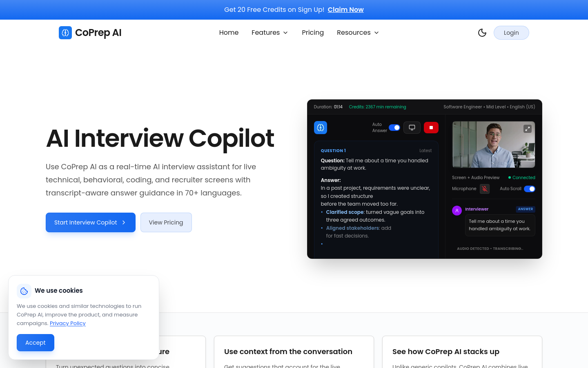Go to the Home nav item

coord(229,33)
